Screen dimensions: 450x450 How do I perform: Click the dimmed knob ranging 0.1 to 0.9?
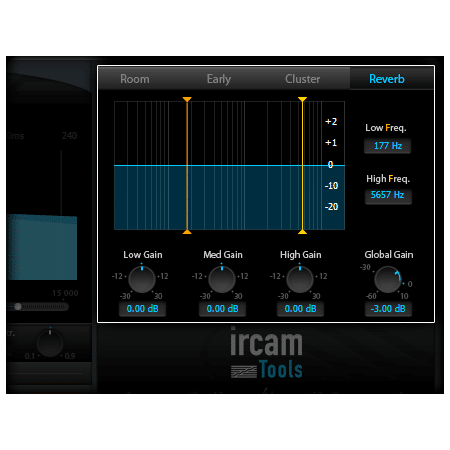pyautogui.click(x=50, y=343)
